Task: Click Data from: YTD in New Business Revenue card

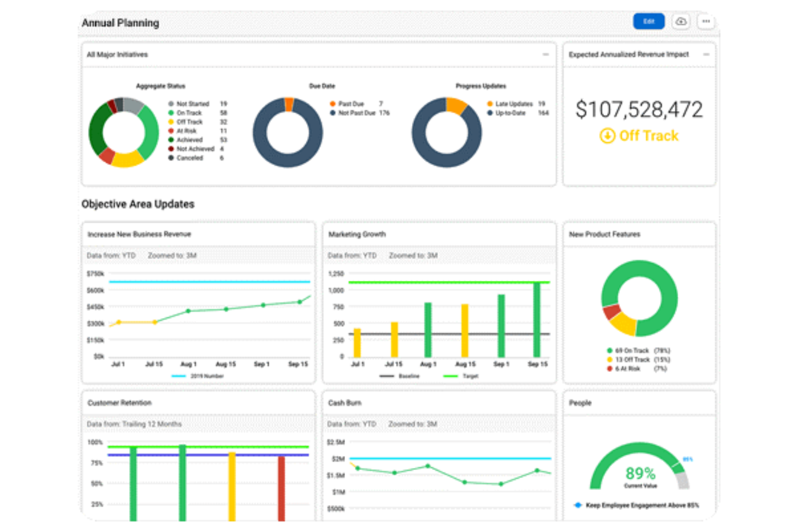Action: [111, 255]
